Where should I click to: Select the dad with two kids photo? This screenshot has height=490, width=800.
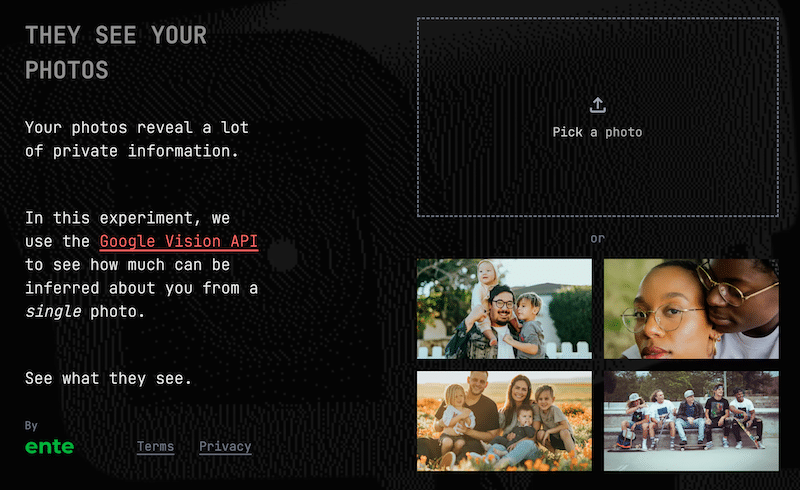click(504, 308)
